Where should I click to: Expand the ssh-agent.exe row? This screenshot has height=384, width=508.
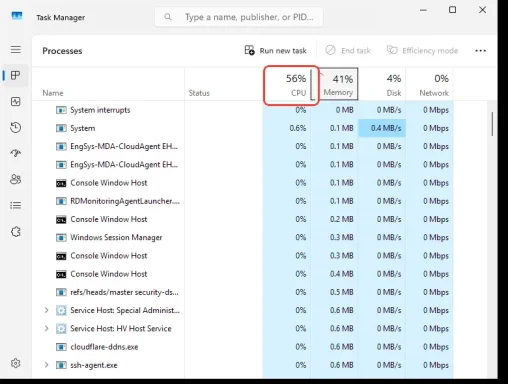click(46, 365)
